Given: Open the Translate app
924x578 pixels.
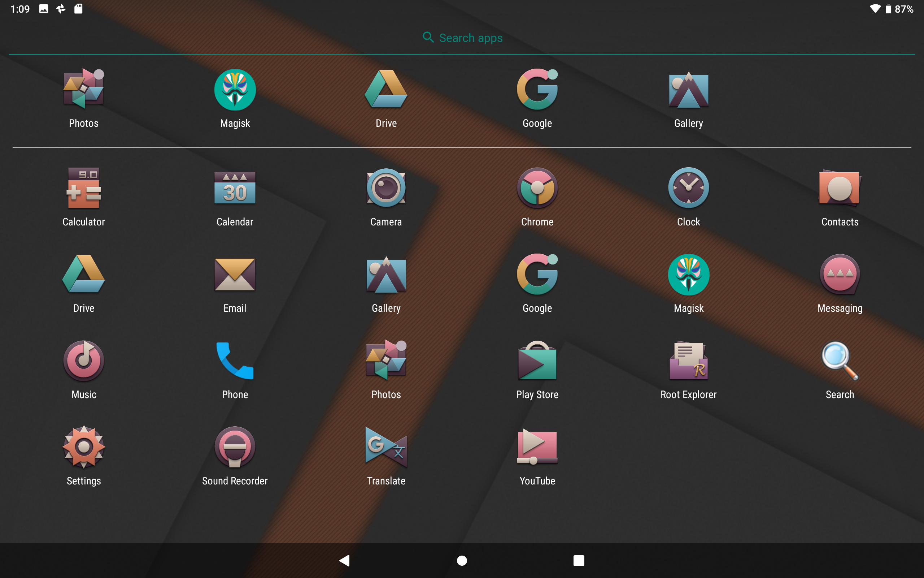Looking at the screenshot, I should [x=386, y=447].
